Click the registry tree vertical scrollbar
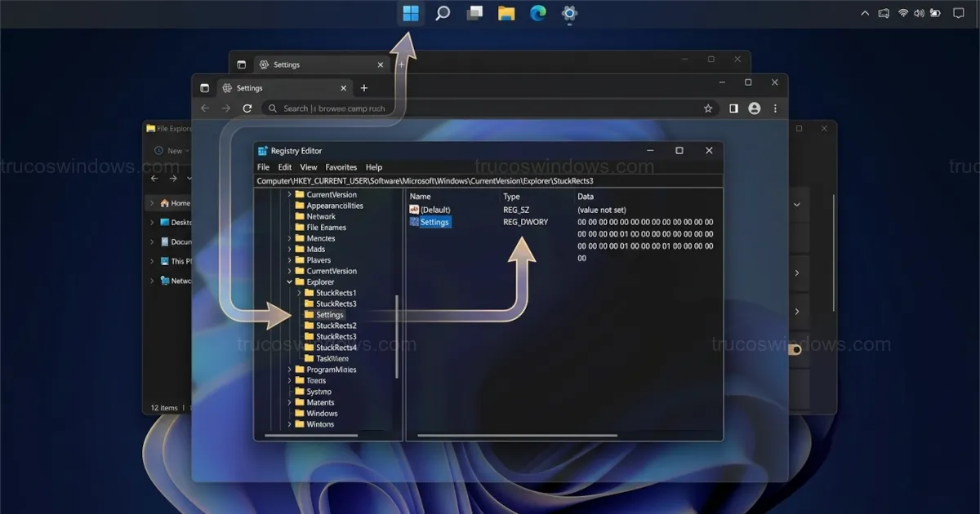The image size is (980, 514). point(397,336)
